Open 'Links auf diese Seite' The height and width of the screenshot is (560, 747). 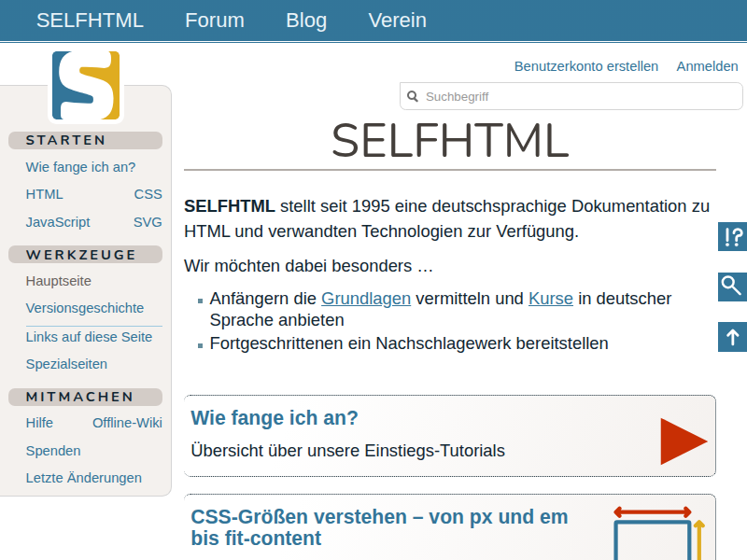pos(89,337)
